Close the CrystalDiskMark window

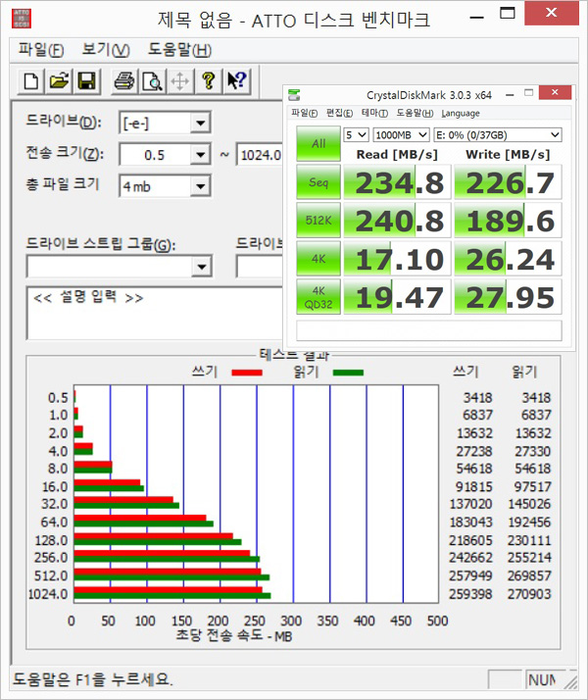pos(555,92)
